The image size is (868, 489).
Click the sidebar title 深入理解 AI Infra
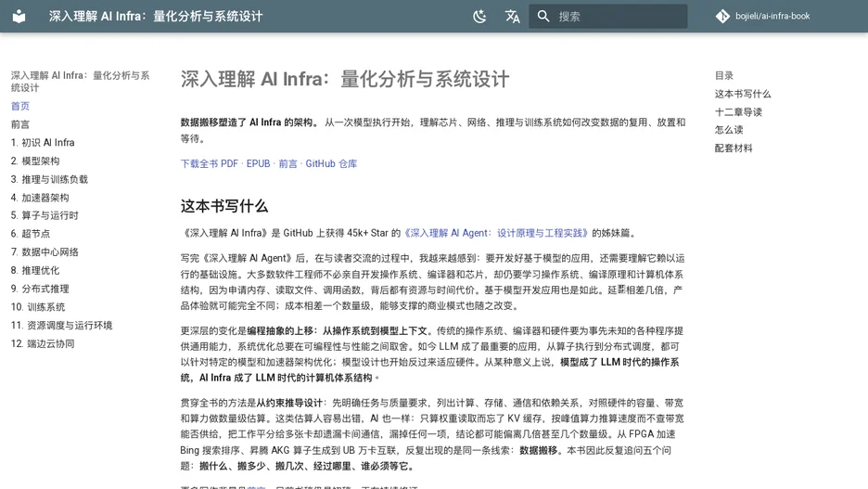[x=81, y=82]
